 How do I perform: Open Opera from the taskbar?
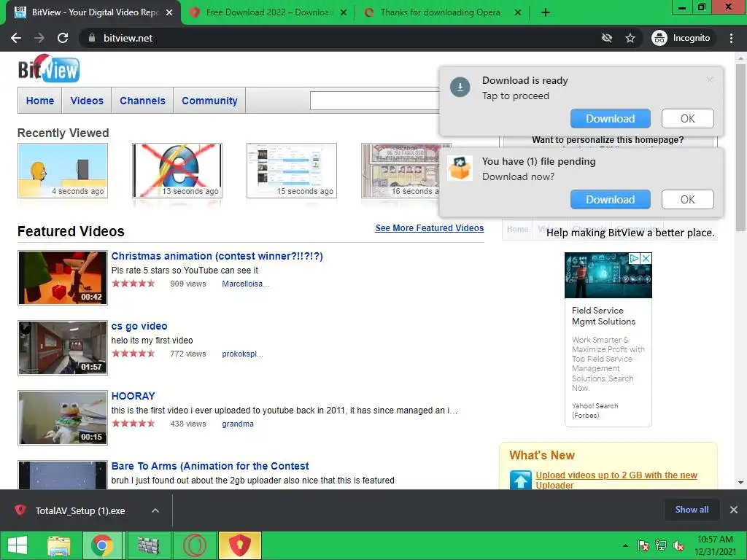[194, 545]
